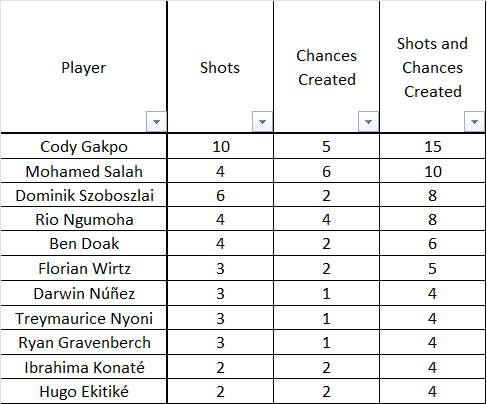Image resolution: width=487 pixels, height=404 pixels.
Task: Select the Cody Gakpo cell
Action: (x=83, y=146)
